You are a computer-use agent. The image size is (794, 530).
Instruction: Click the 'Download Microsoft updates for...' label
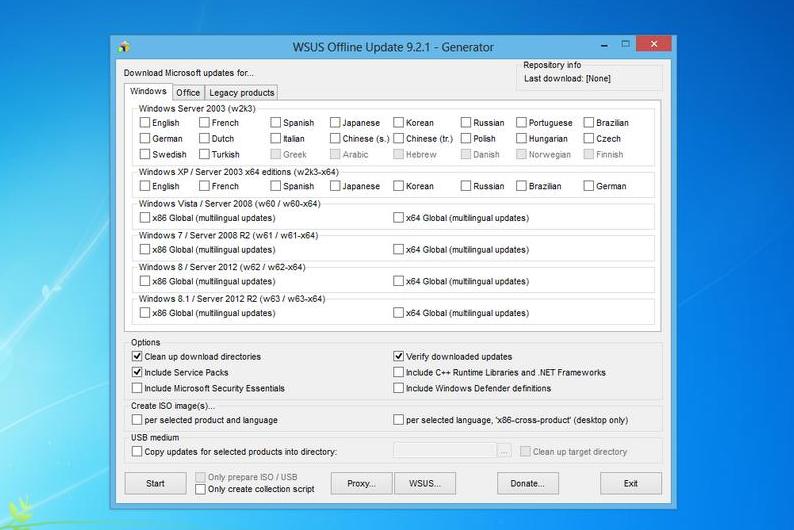[x=189, y=73]
